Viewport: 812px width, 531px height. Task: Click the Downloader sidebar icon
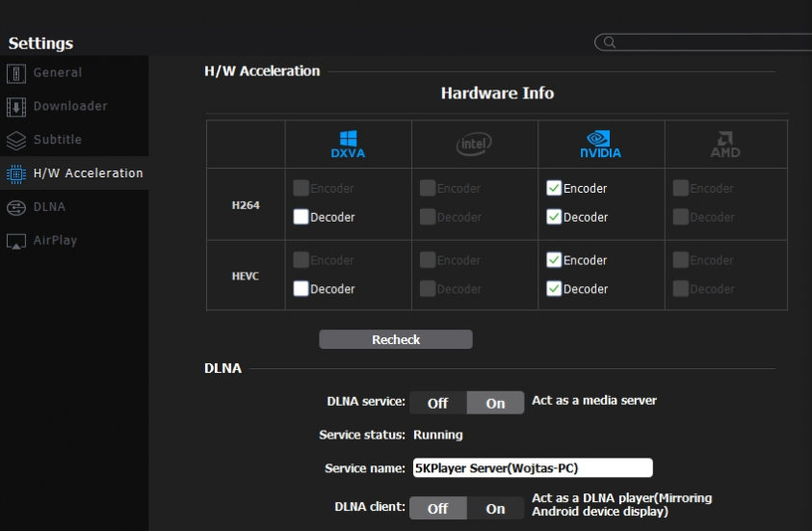15,107
